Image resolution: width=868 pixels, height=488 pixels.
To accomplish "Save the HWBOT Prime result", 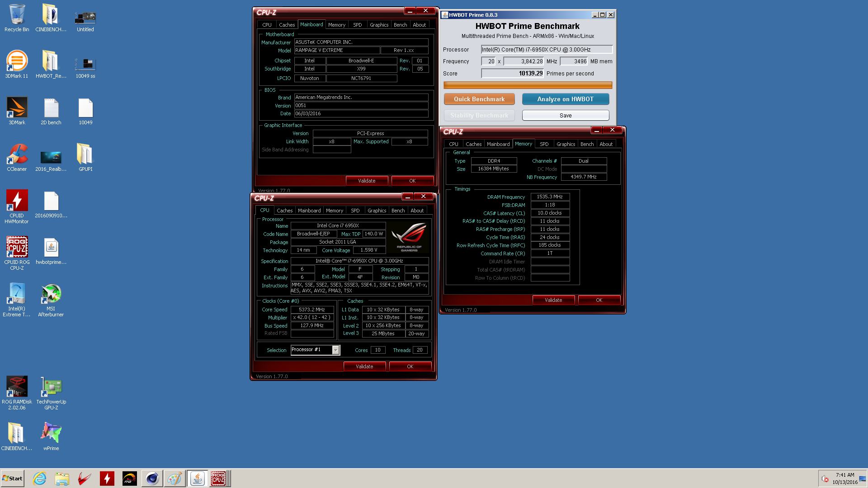I will (x=565, y=115).
